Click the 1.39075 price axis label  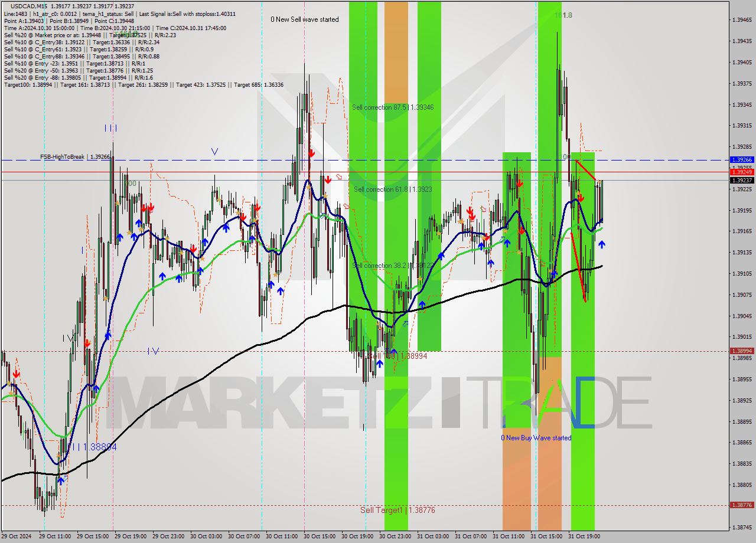[742, 295]
